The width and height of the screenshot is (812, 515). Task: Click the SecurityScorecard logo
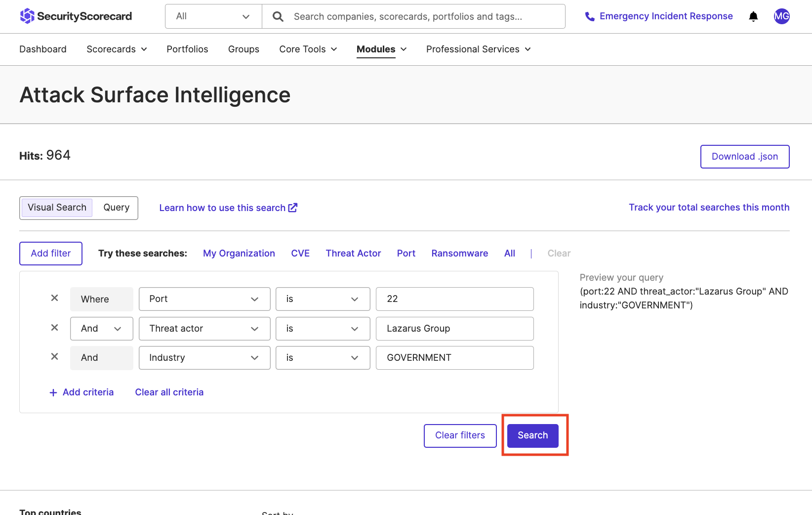coord(76,16)
